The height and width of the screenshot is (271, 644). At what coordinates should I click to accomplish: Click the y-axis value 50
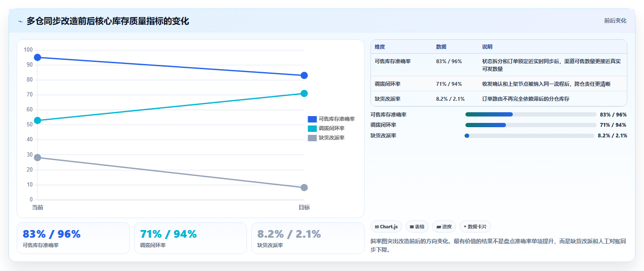(29, 125)
